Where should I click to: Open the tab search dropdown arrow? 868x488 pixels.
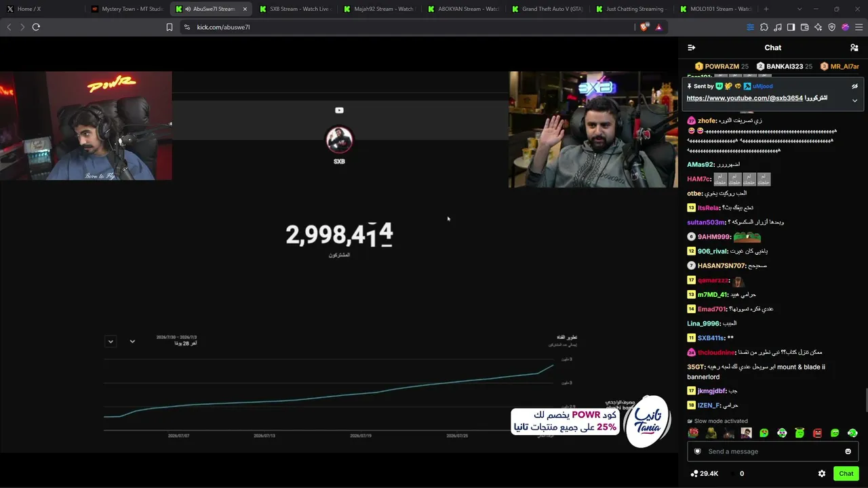click(800, 9)
